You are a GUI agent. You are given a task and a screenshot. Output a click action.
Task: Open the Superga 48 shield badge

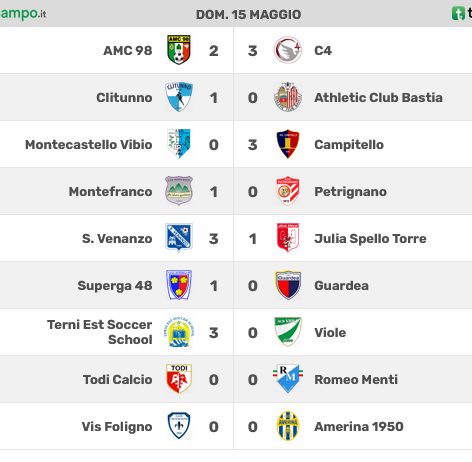pos(179,285)
